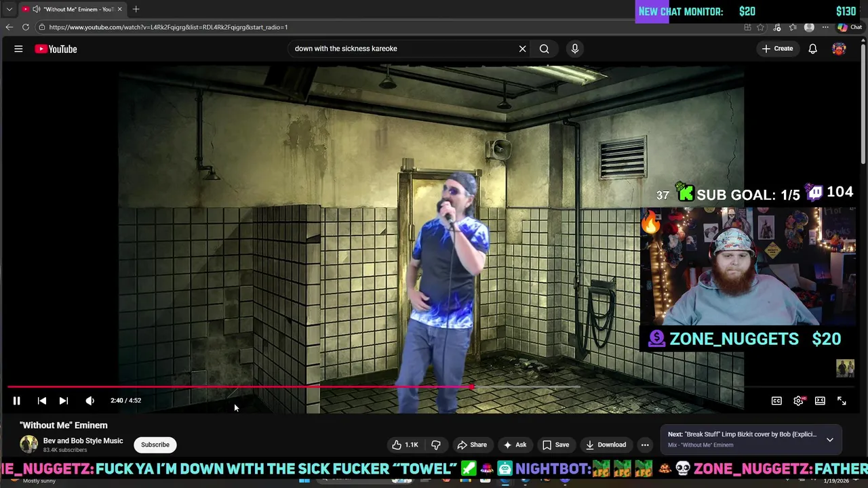Dislike the video with thumbs down
This screenshot has height=488, width=868.
click(x=436, y=445)
